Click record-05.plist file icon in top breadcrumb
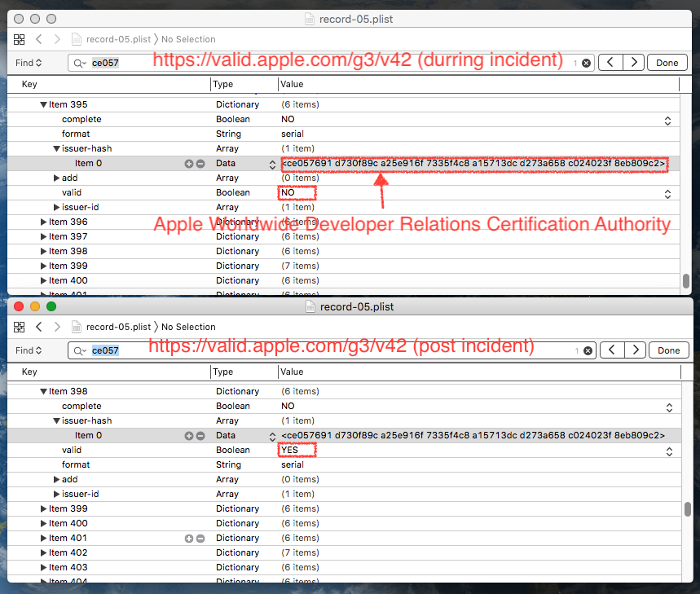This screenshot has width=700, height=594. pyautogui.click(x=77, y=39)
